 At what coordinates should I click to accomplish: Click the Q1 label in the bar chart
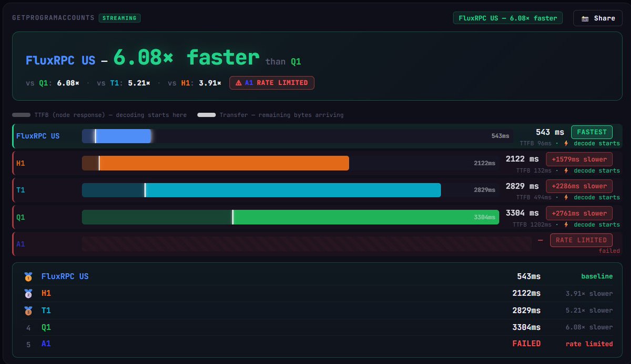tap(21, 217)
